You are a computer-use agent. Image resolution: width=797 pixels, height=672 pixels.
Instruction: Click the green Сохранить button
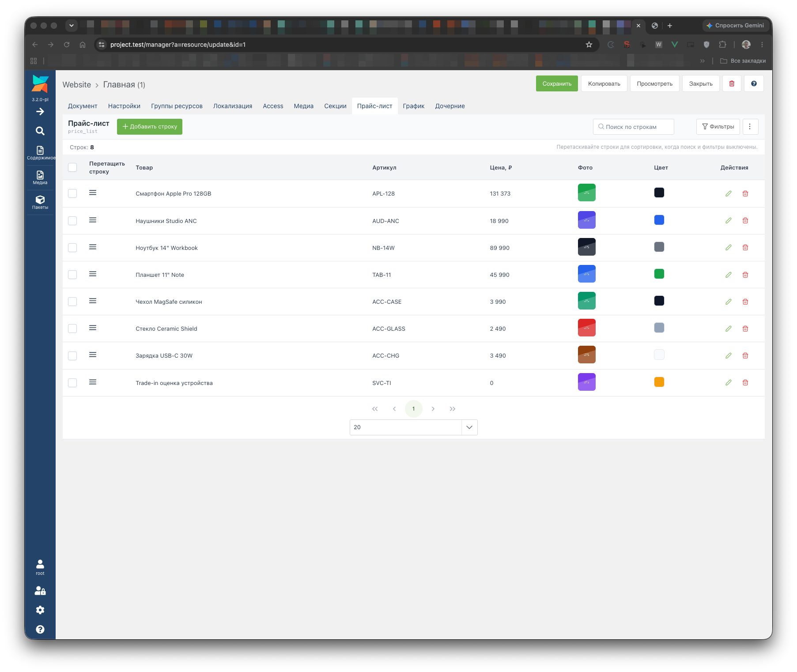tap(557, 83)
